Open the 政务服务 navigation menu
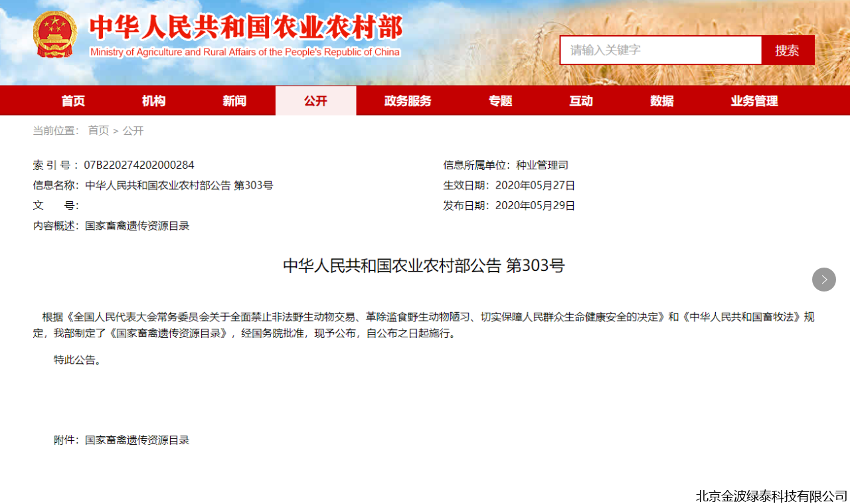The height and width of the screenshot is (504, 850). point(408,100)
